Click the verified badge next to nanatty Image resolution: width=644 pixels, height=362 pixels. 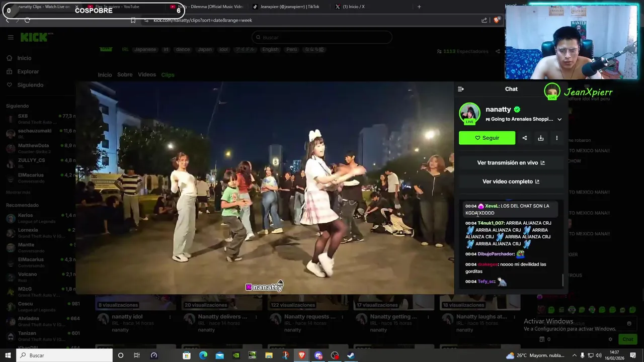coord(517,109)
